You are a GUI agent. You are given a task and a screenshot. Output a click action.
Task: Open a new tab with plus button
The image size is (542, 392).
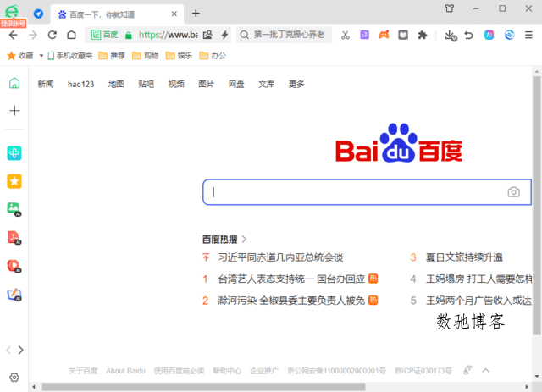tap(196, 14)
